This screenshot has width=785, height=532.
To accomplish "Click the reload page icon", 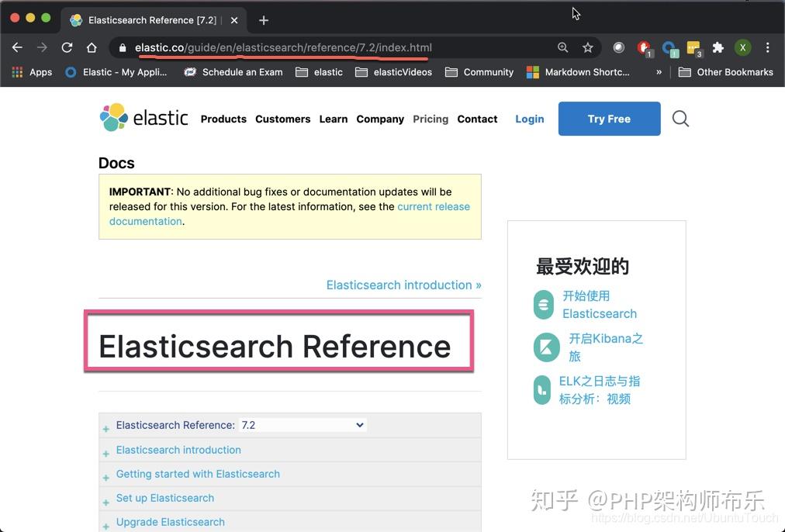I will pyautogui.click(x=67, y=47).
